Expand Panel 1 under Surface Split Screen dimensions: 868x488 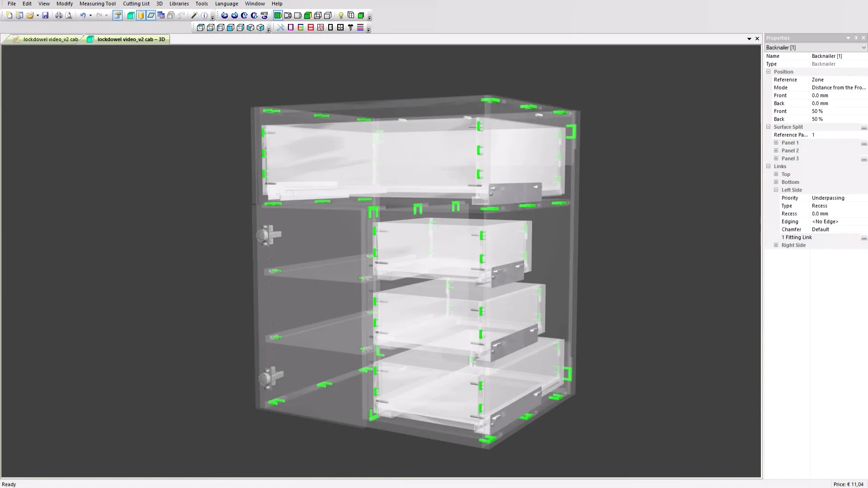[776, 142]
